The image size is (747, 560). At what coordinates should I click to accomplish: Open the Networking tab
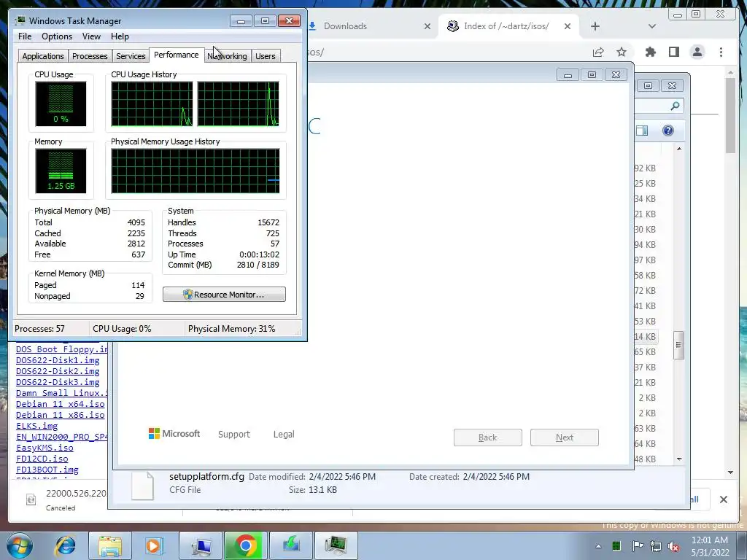(x=228, y=56)
